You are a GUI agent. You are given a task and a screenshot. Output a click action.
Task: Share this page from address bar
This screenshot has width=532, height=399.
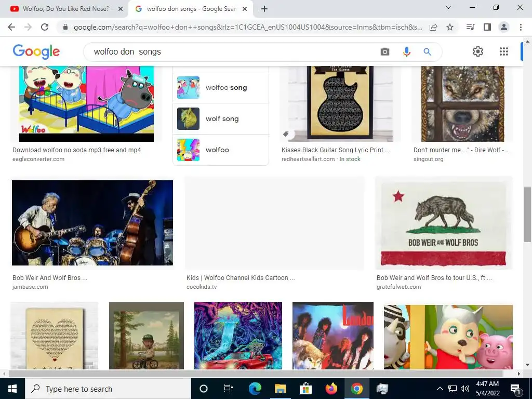pyautogui.click(x=433, y=27)
